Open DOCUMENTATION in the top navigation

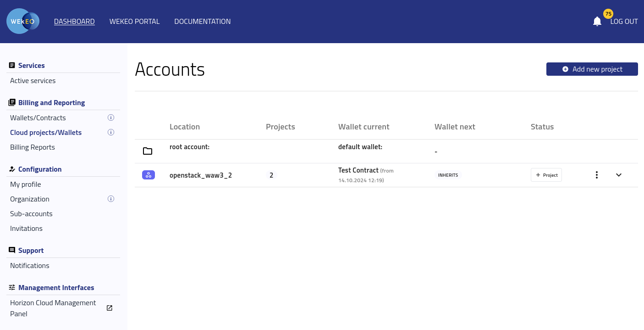pos(202,22)
